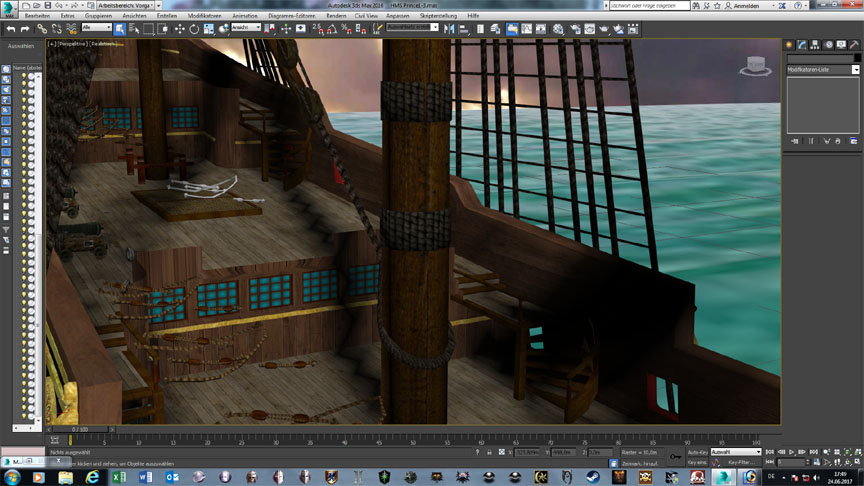This screenshot has height=486, width=864.
Task: Open the Animation menu
Action: (245, 16)
